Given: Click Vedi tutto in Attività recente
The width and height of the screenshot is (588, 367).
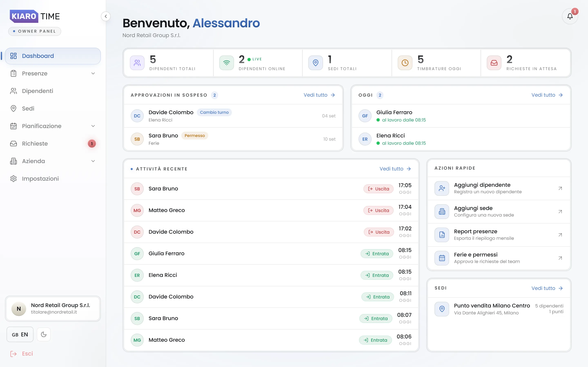Looking at the screenshot, I should tap(395, 169).
